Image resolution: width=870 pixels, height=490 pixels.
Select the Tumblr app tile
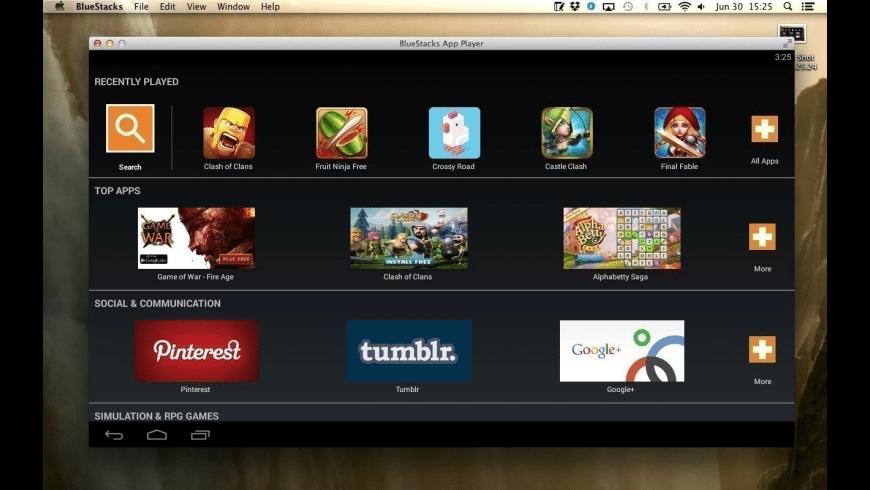point(409,351)
